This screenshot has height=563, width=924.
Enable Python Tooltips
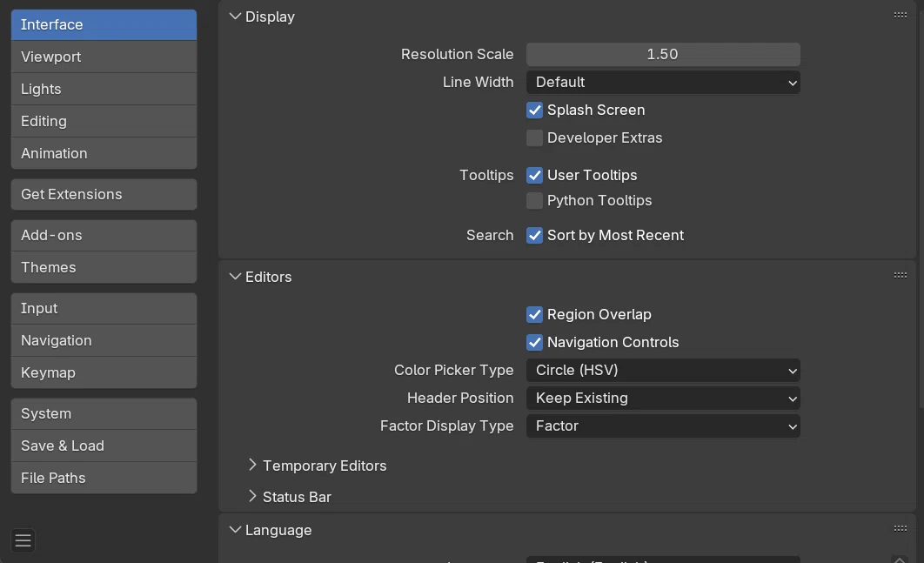(534, 200)
